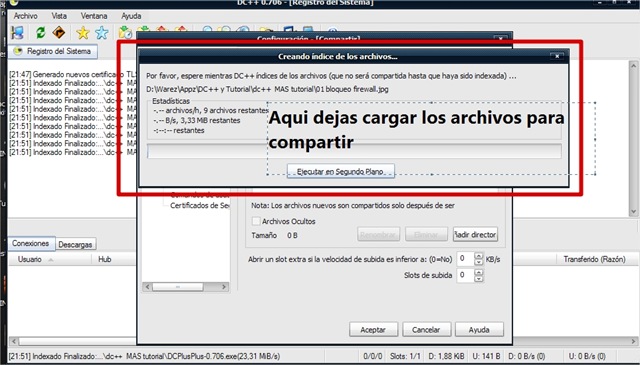640x365 pixels.
Task: Click Ayuda button in Configuración dialog
Action: (x=479, y=329)
